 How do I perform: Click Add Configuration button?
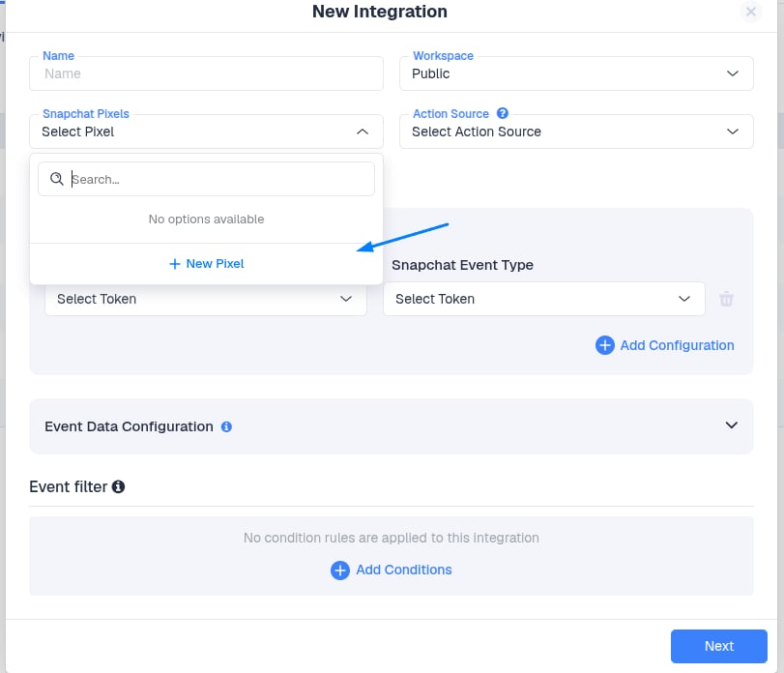click(664, 345)
